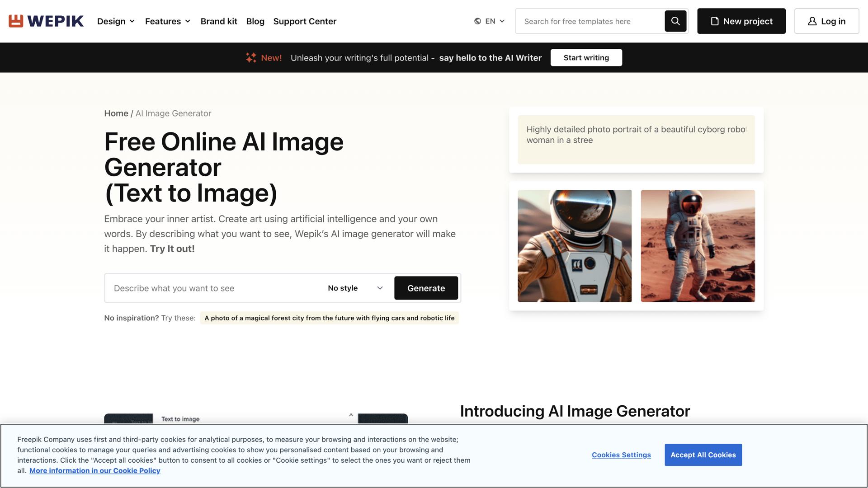868x488 pixels.
Task: Click the document icon in New project
Action: pos(715,21)
